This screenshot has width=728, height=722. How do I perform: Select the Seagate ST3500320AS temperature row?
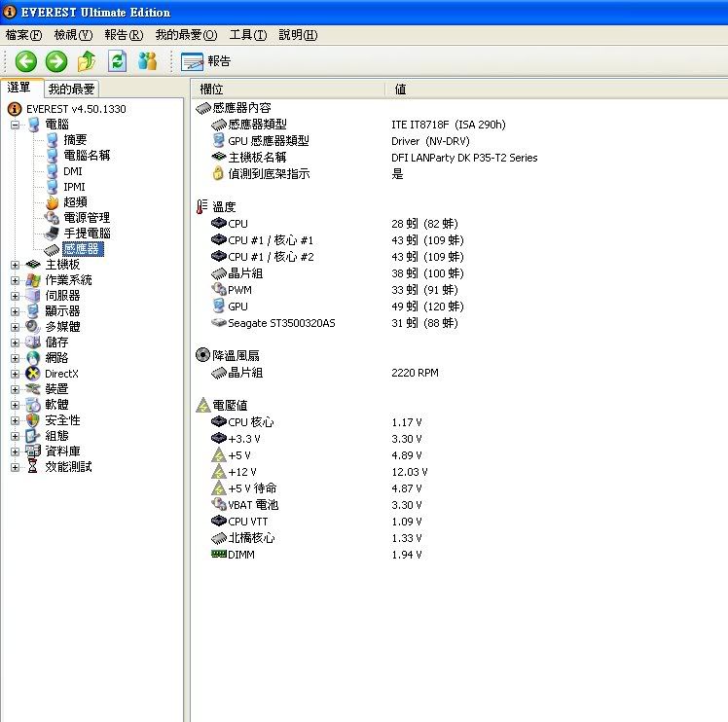point(281,323)
